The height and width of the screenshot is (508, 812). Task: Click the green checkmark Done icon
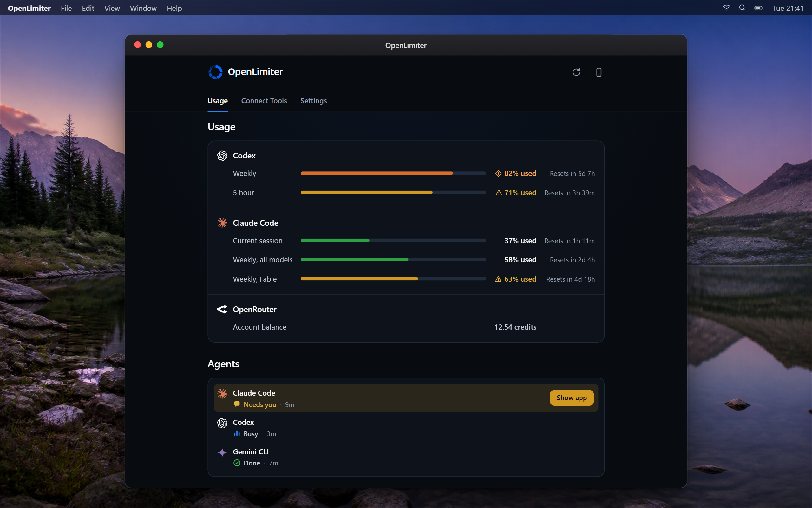click(237, 463)
